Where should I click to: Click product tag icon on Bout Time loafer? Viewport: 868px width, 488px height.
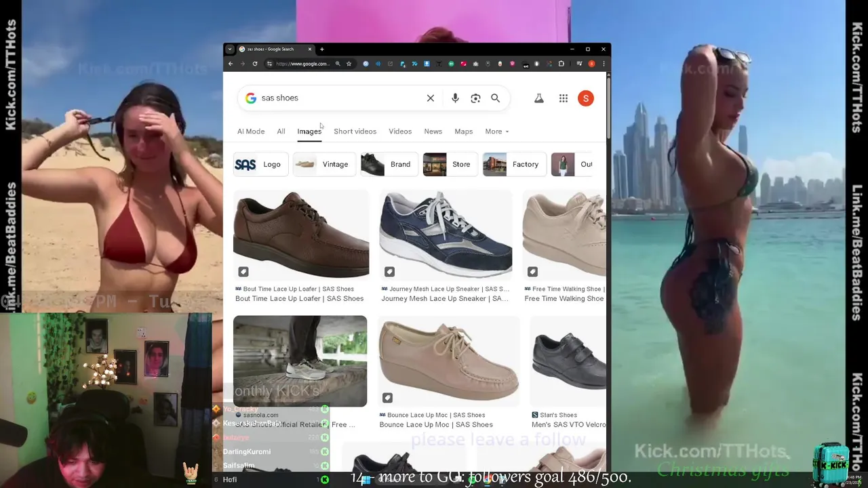[243, 272]
